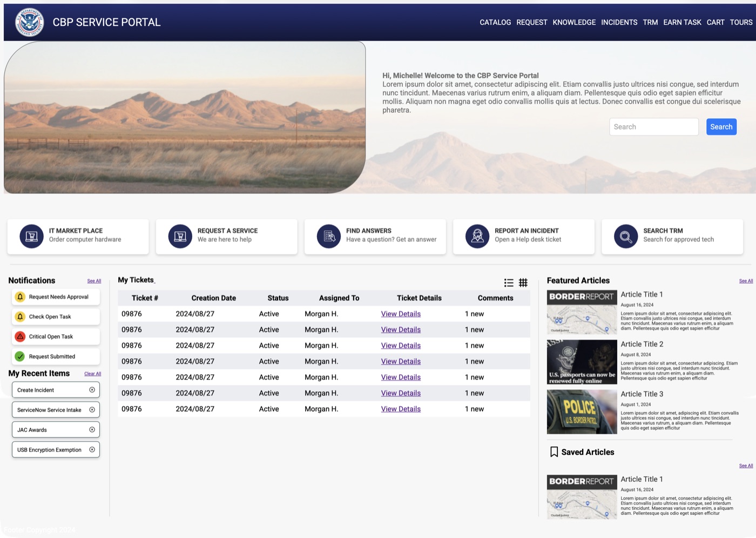Click See All next to Notifications

pyautogui.click(x=94, y=281)
